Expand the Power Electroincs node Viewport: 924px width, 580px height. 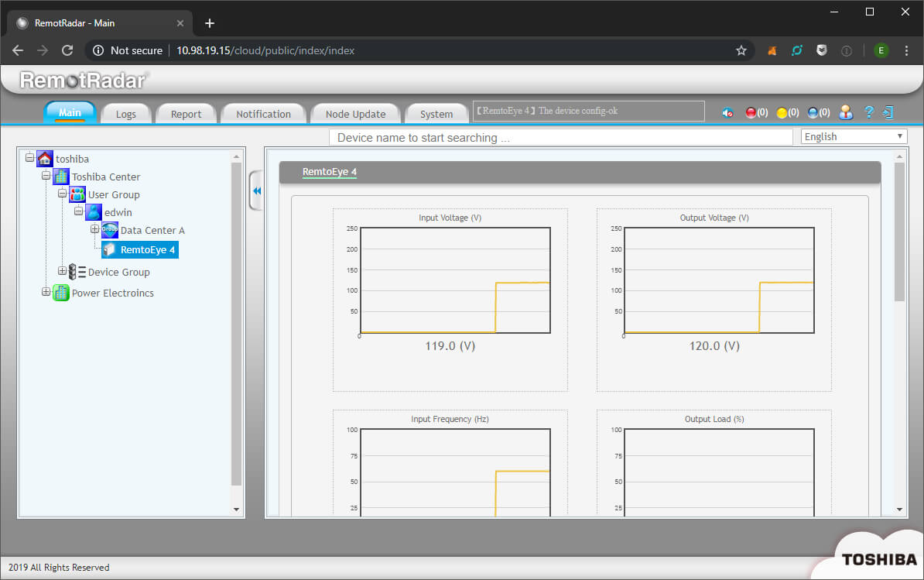tap(46, 292)
